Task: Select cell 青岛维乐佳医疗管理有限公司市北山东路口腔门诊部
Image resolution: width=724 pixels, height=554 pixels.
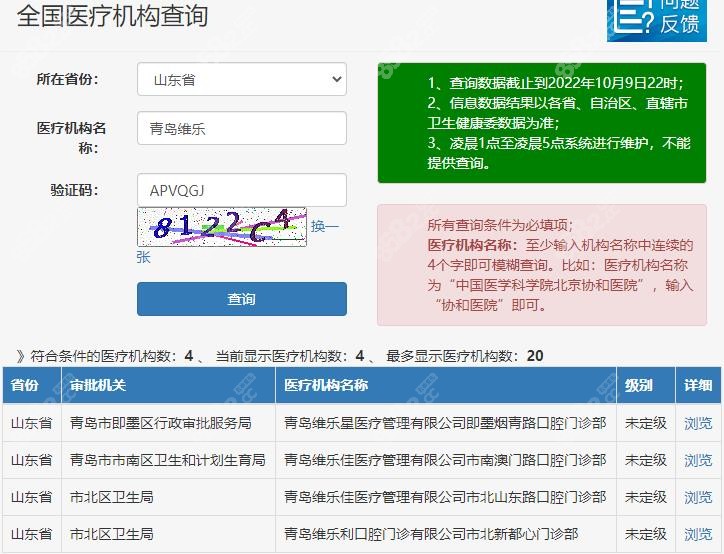Action: click(x=445, y=497)
